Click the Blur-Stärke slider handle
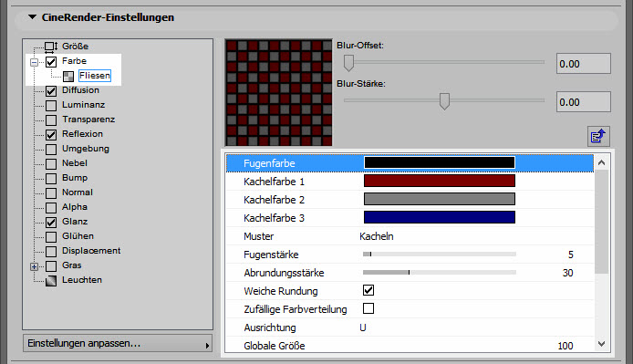The height and width of the screenshot is (364, 633). 444,101
